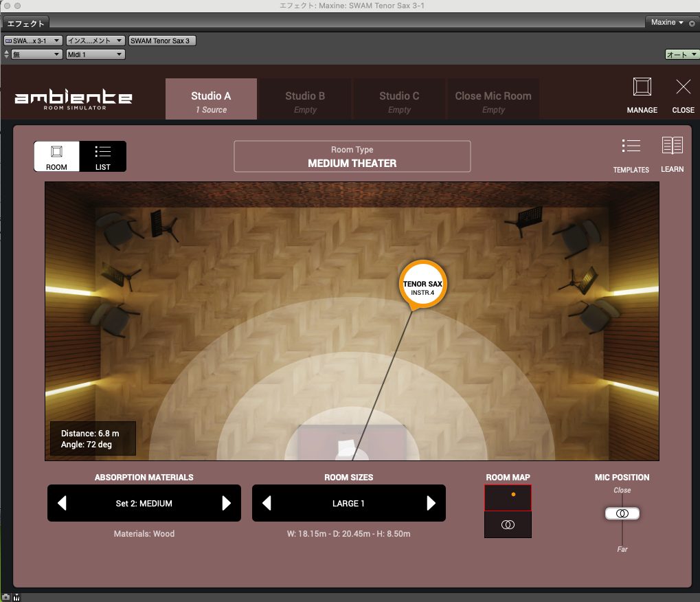Open the Studio B tab
The width and height of the screenshot is (700, 602).
[305, 99]
